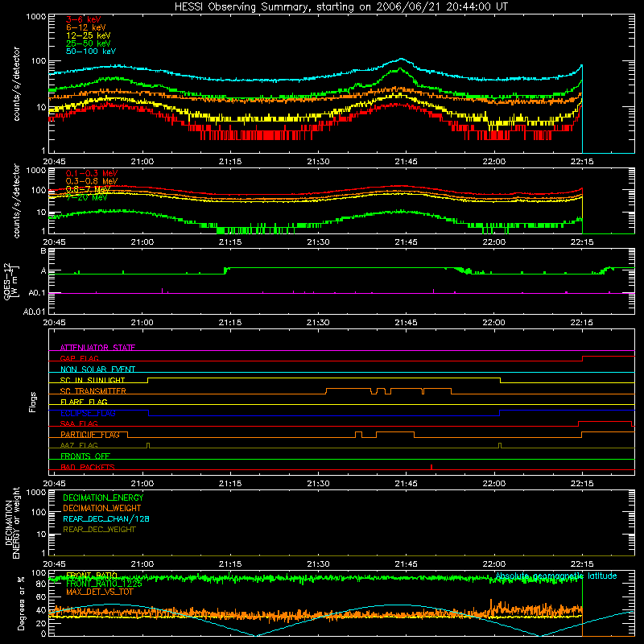Click the SC_TRANSMITTER raised segment starting near 21:31
Screen dimensions: 644x644
[349, 389]
